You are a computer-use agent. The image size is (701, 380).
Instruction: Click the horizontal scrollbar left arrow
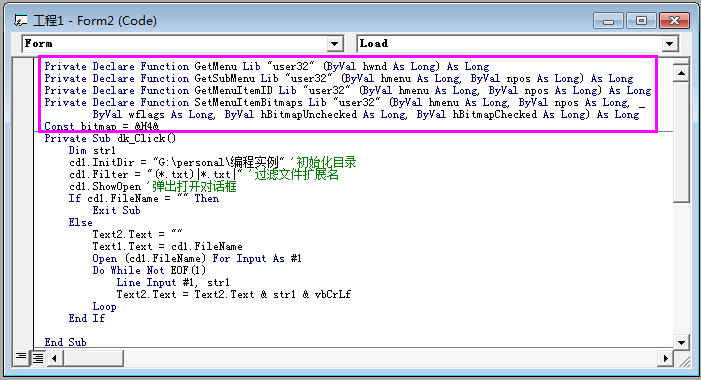click(55, 358)
